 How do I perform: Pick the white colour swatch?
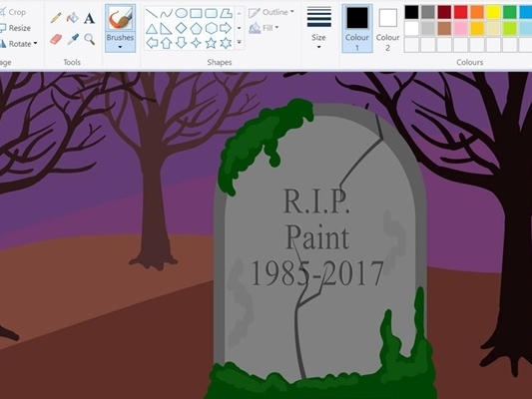tap(411, 29)
